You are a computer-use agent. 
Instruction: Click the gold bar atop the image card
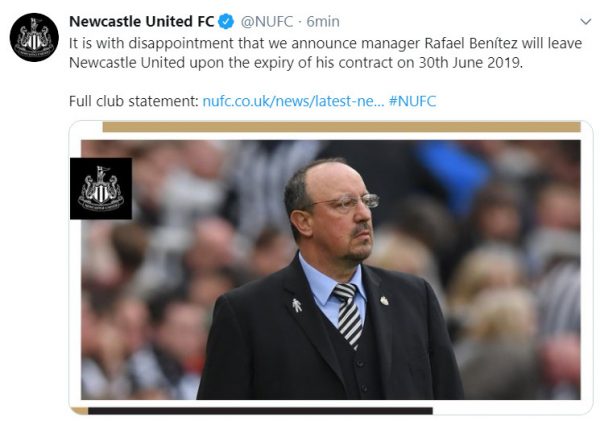pos(341,127)
